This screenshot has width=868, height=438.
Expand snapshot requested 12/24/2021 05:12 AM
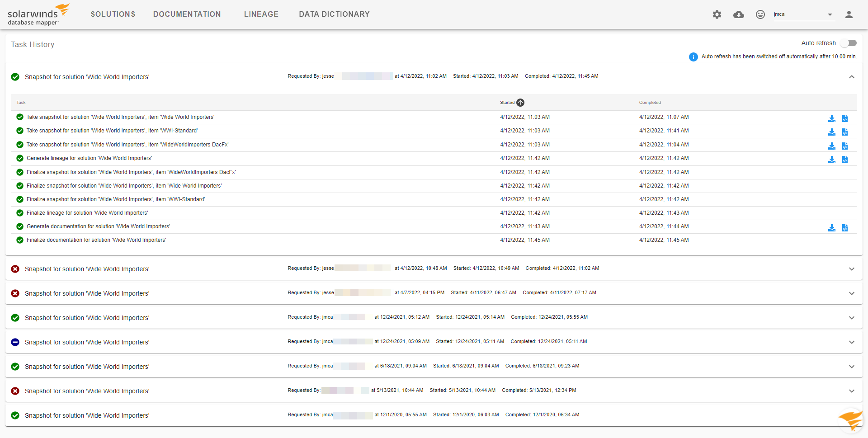click(852, 318)
